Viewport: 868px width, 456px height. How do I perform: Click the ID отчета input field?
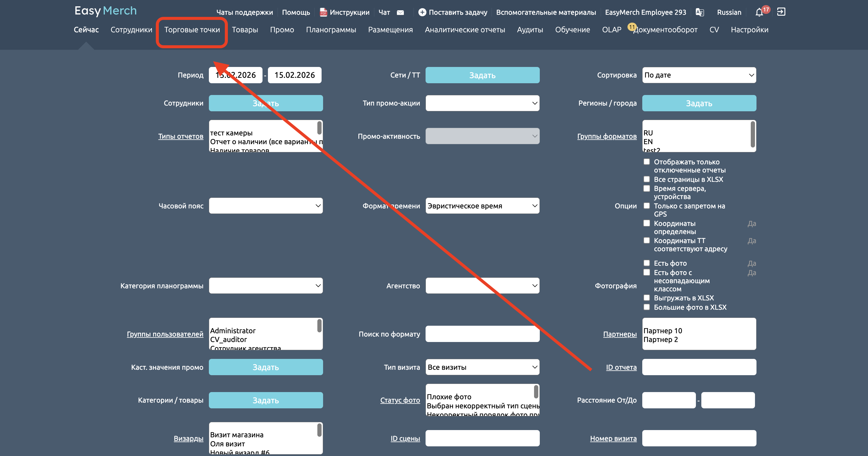(x=699, y=367)
